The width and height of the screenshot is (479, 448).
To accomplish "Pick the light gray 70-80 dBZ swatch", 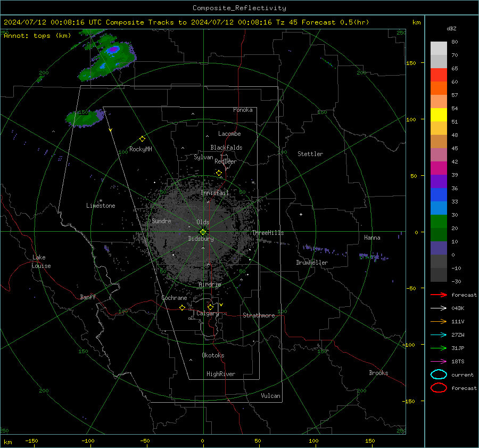I will [x=439, y=48].
